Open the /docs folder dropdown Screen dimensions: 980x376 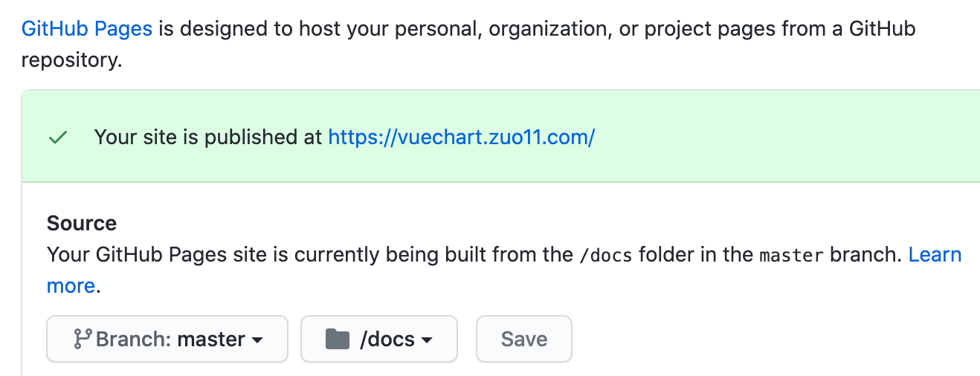pos(379,340)
